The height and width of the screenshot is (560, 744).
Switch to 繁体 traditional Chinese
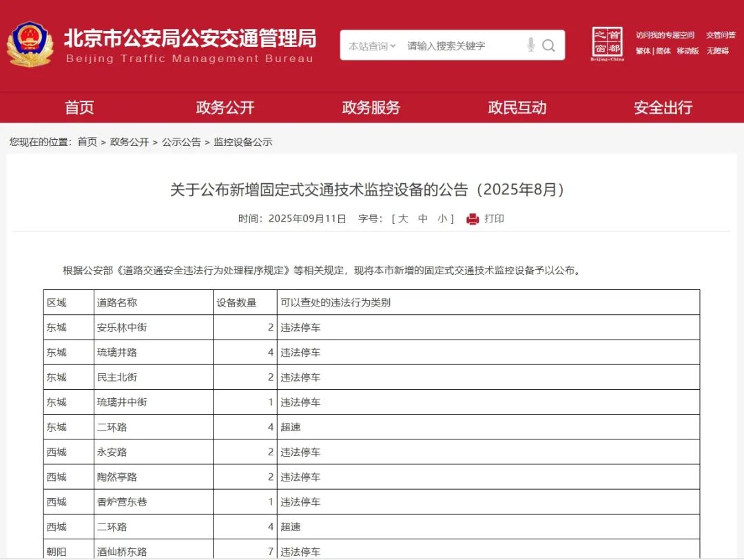click(x=643, y=51)
